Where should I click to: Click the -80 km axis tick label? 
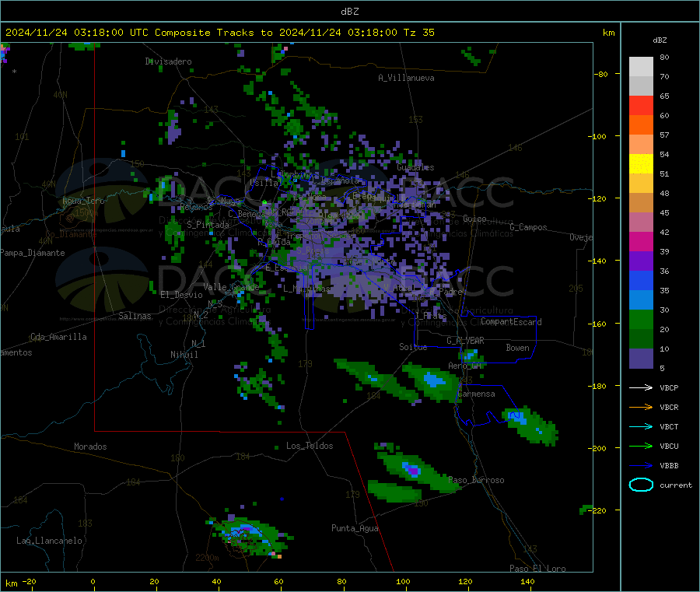[601, 74]
